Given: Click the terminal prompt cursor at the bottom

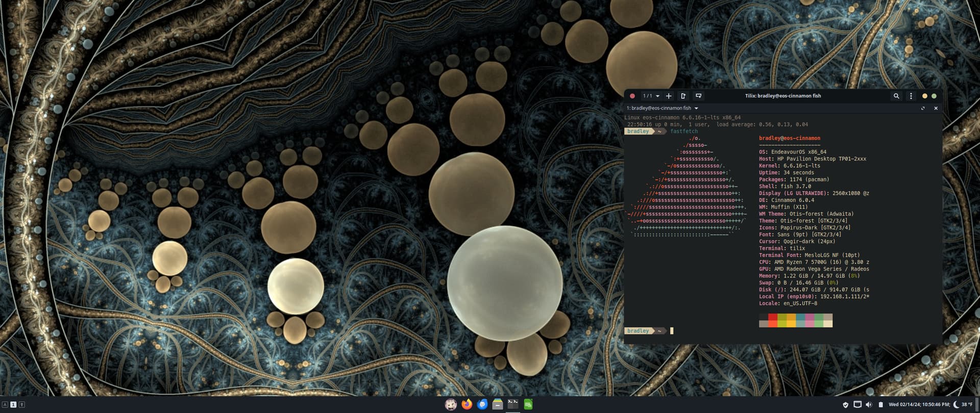Looking at the screenshot, I should point(672,331).
